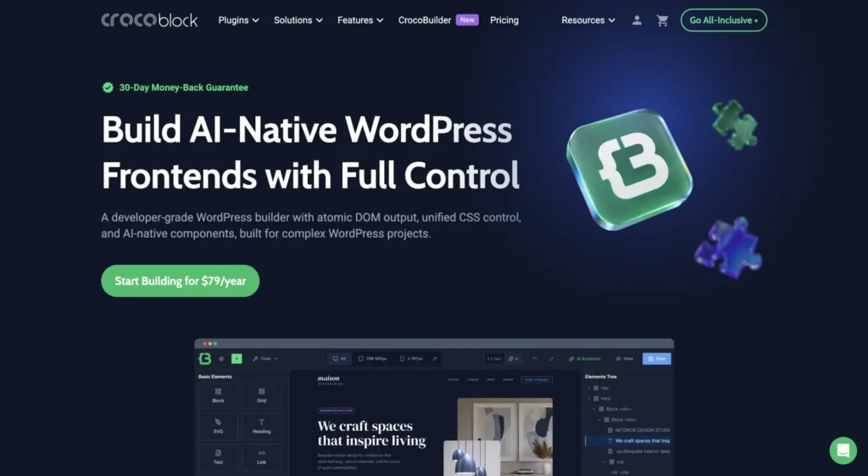Open the Pricing page
The image size is (868, 476).
pyautogui.click(x=504, y=20)
